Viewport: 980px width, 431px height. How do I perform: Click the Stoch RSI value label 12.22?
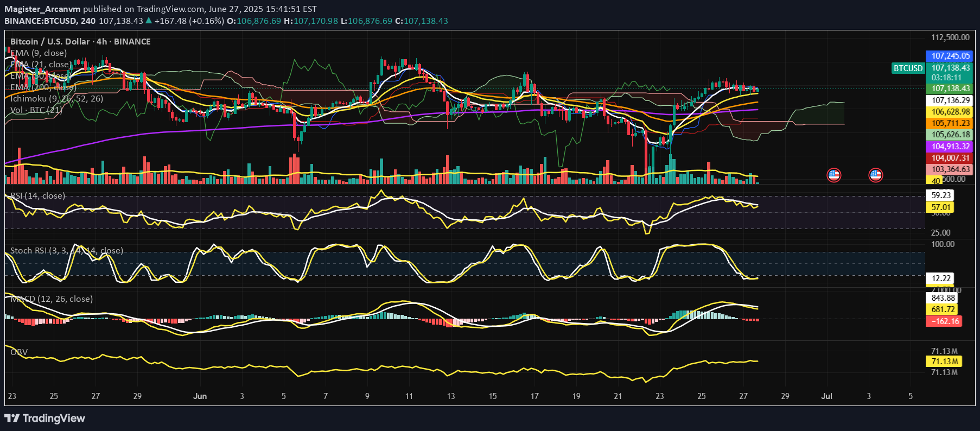940,278
